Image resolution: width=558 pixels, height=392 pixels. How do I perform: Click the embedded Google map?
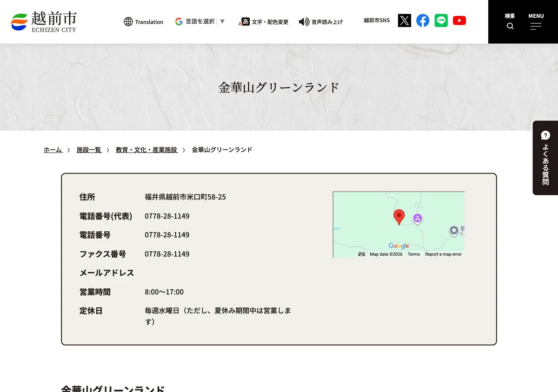pos(399,225)
